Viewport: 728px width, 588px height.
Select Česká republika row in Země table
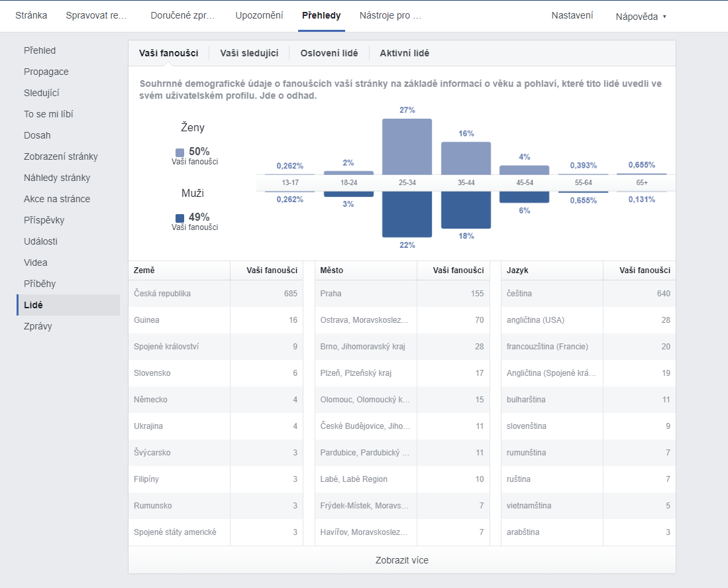[216, 294]
